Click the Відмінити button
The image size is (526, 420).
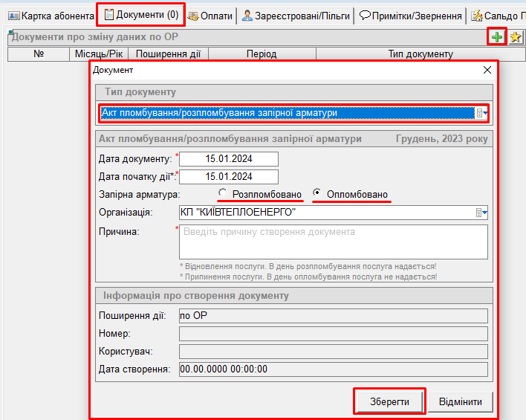click(x=460, y=402)
